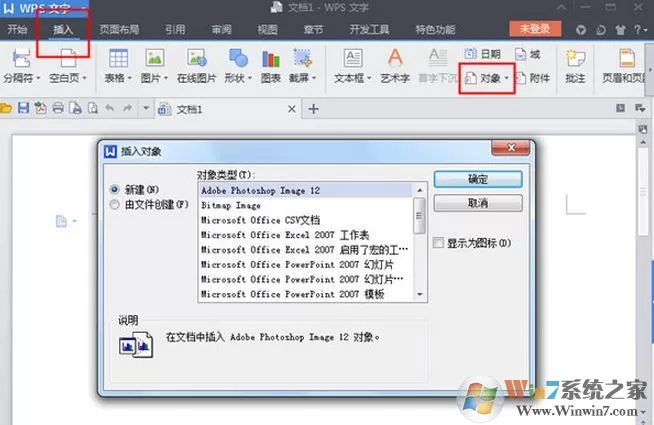This screenshot has width=654, height=425.
Task: Click the 取消 cancel button
Action: click(x=478, y=203)
